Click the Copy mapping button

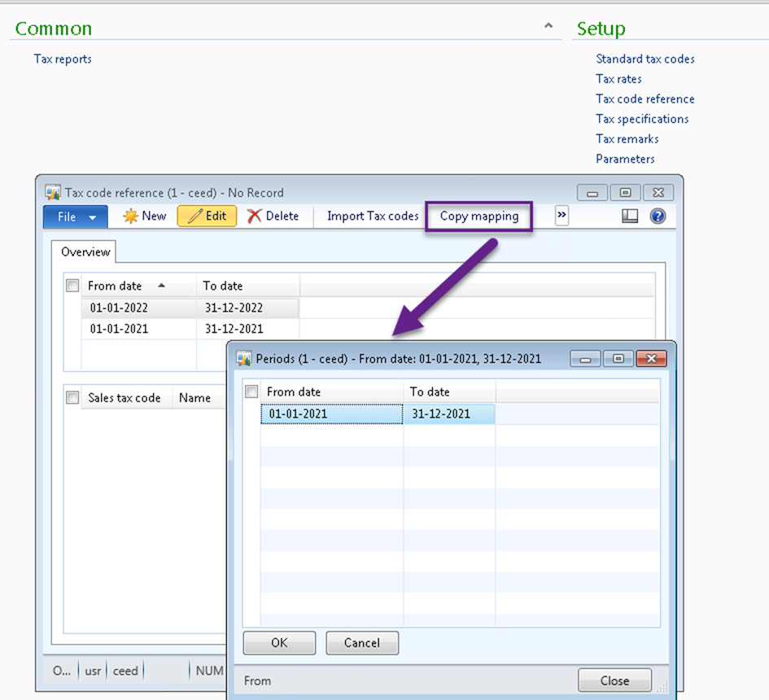click(x=479, y=217)
